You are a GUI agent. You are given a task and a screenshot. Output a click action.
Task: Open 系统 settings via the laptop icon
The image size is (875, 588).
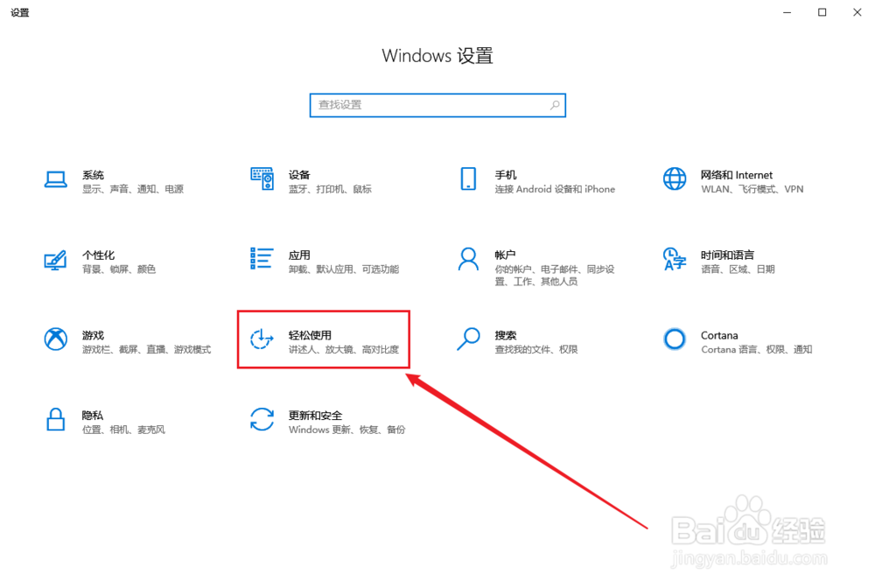point(55,179)
